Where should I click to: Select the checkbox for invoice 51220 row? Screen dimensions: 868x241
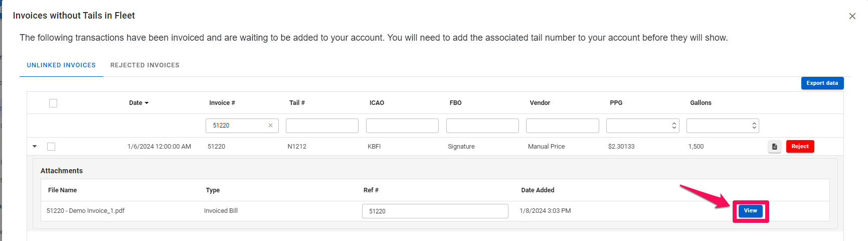[51, 147]
